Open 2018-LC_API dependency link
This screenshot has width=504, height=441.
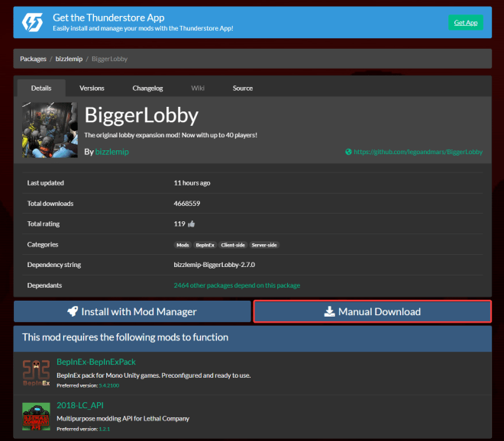click(80, 405)
